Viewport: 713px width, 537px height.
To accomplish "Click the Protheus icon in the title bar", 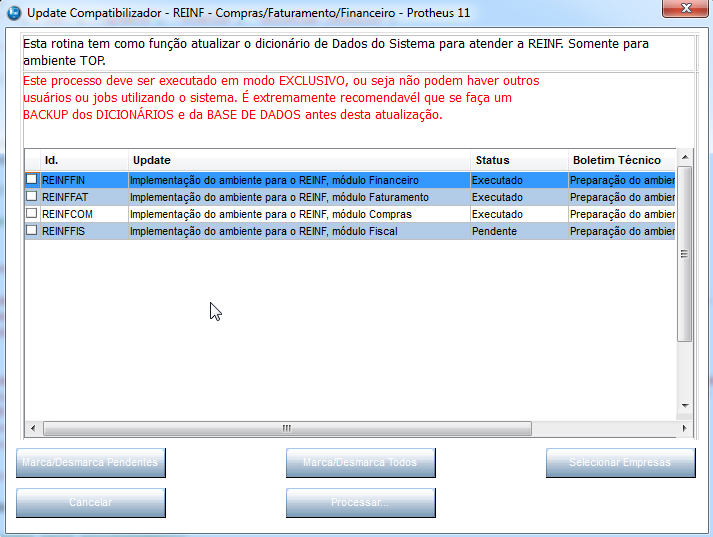I will [x=14, y=13].
